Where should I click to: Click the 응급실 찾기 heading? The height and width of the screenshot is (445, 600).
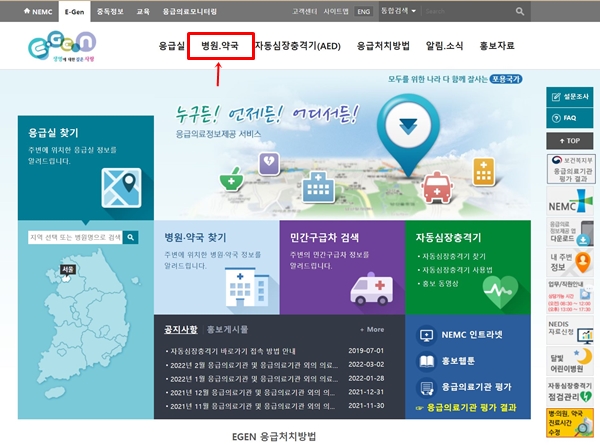click(53, 133)
